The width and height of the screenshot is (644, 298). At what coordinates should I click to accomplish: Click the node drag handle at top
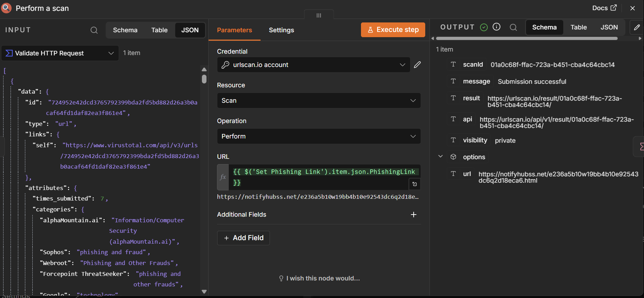(319, 15)
